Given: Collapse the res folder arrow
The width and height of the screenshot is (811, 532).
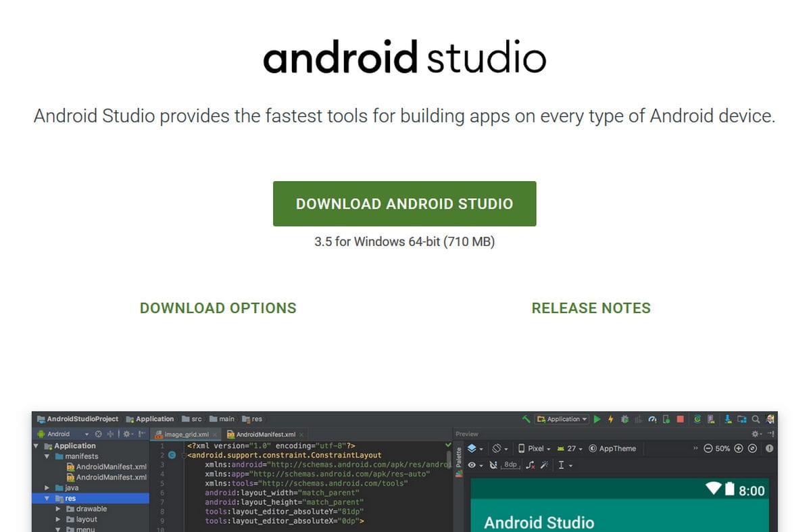Looking at the screenshot, I should click(47, 498).
